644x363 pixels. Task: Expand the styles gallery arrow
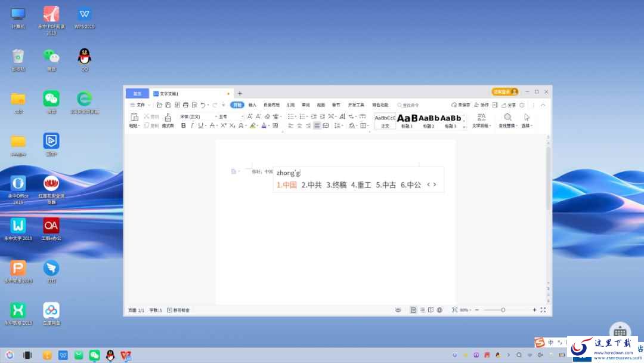(464, 127)
